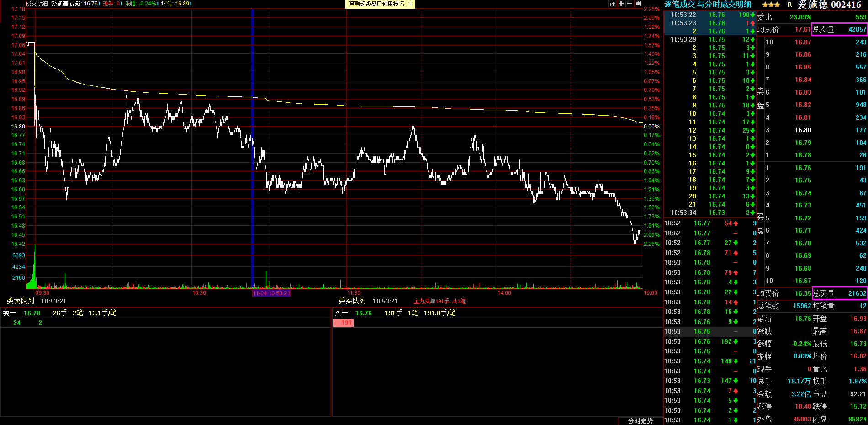Close the 查看超级盘口使用技巧 tip banner
The width and height of the screenshot is (868, 425).
pyautogui.click(x=410, y=4)
